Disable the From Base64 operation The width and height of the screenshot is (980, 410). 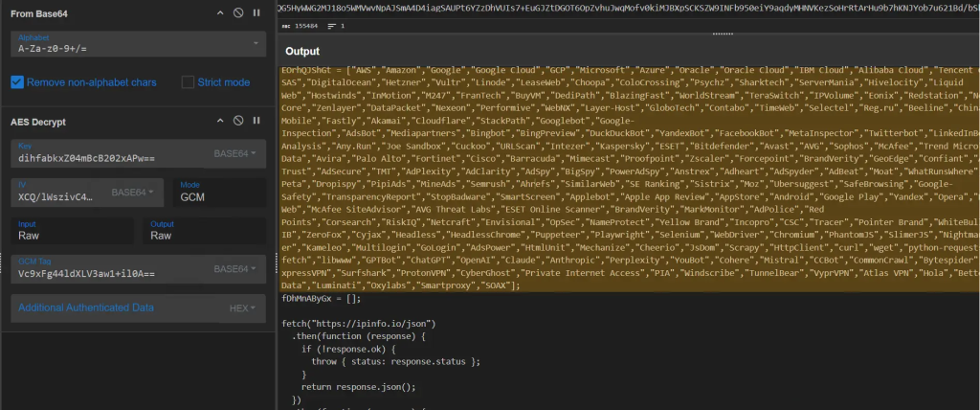tap(238, 12)
